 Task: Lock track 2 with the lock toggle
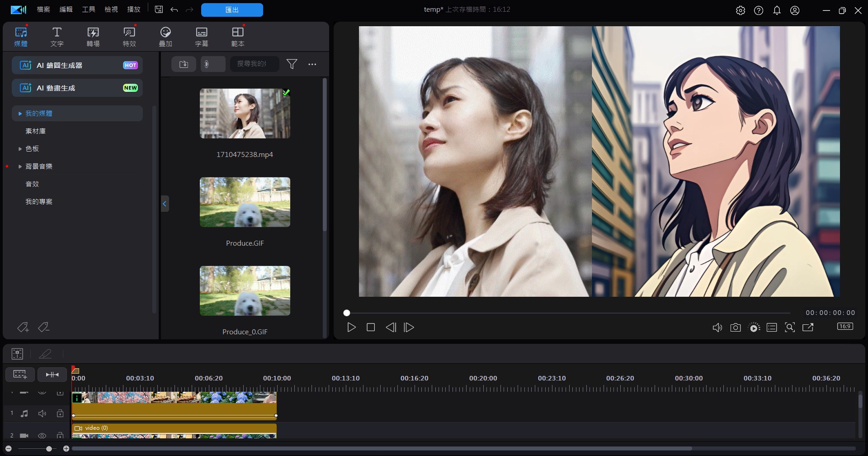click(x=60, y=435)
